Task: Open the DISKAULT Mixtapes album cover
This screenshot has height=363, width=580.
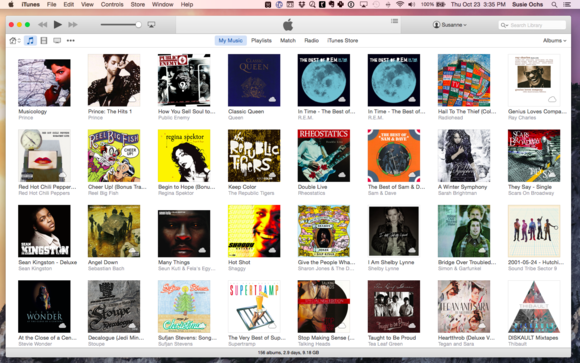Action: 534,307
